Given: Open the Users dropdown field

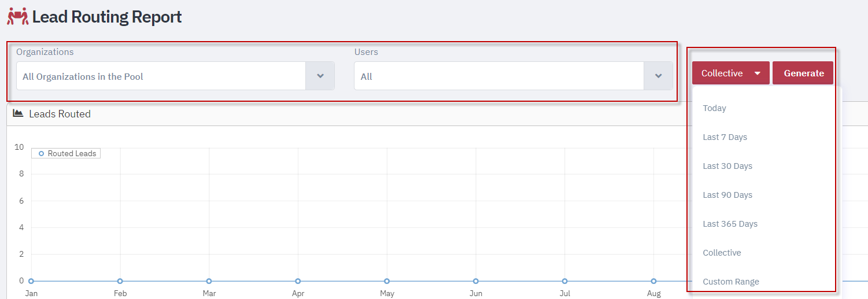Looking at the screenshot, I should 514,76.
